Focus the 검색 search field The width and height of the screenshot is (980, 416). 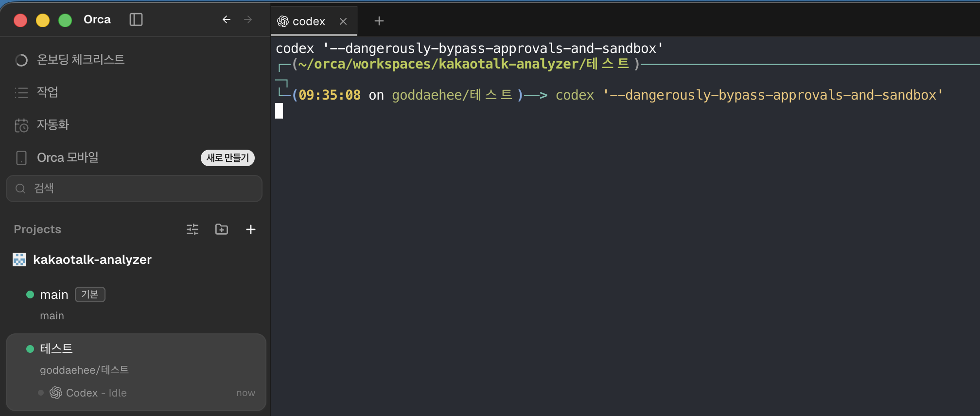click(134, 189)
